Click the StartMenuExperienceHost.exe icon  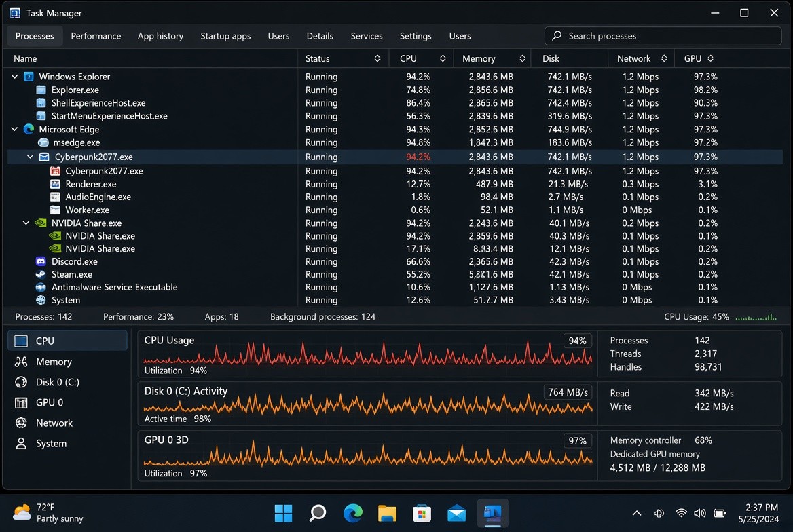coord(41,116)
